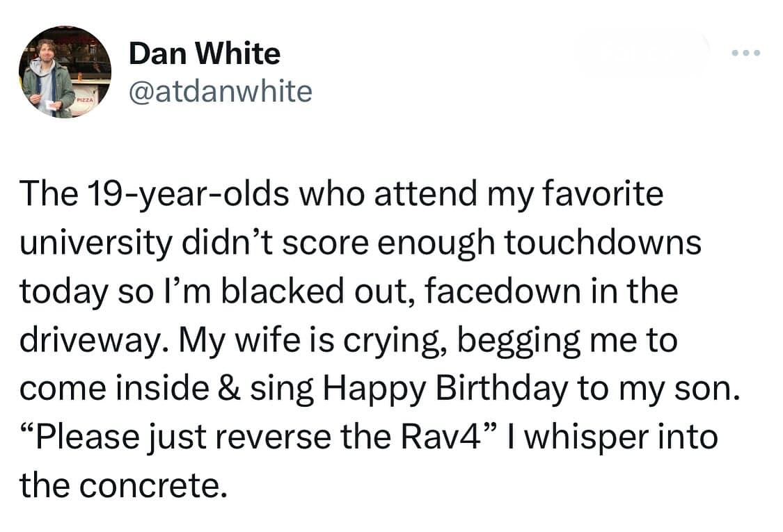The height and width of the screenshot is (532, 783).
Task: Click the final word "concrete"
Action: tap(159, 485)
